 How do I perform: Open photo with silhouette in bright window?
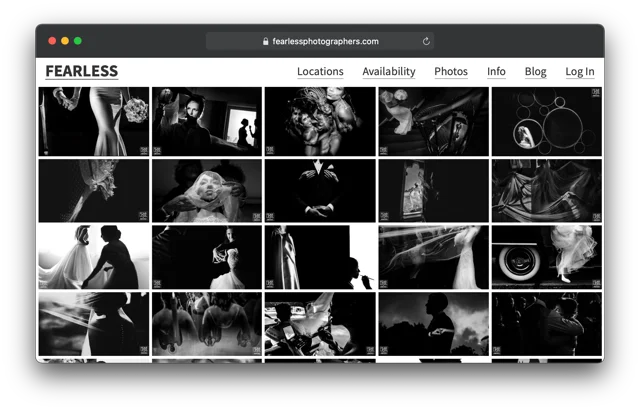[207, 121]
